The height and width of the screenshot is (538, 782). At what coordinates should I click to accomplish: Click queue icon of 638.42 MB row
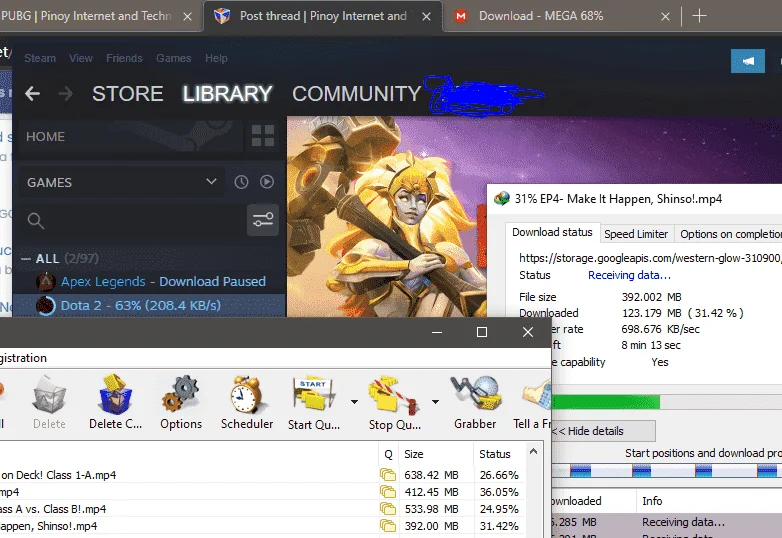(x=388, y=475)
